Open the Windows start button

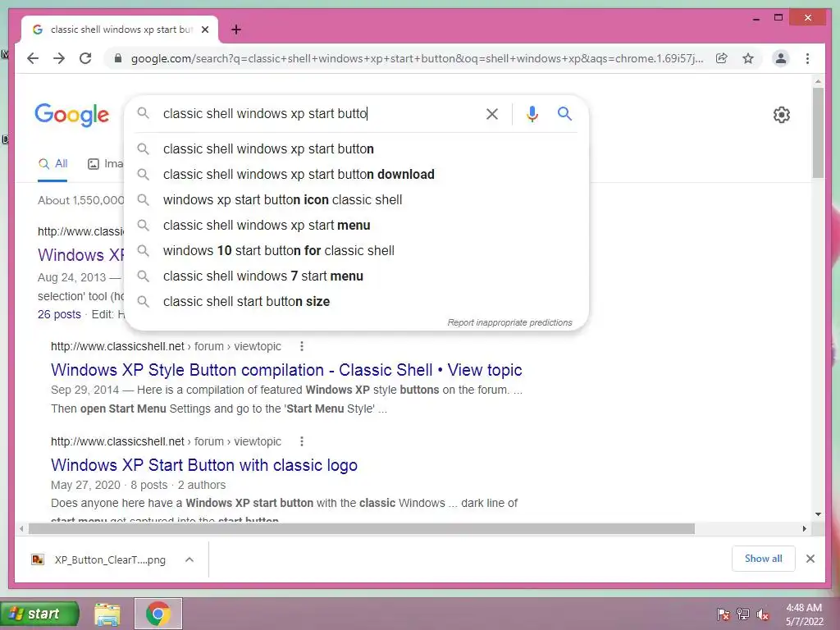coord(39,614)
